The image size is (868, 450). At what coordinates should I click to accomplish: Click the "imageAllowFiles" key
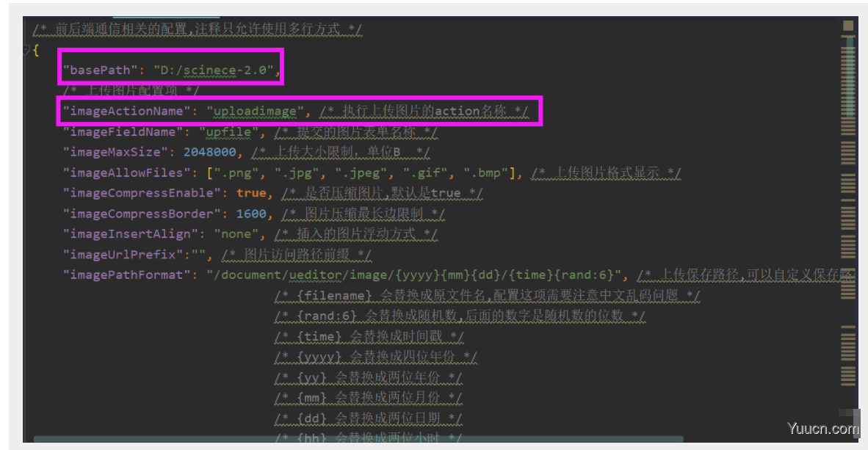click(x=126, y=173)
